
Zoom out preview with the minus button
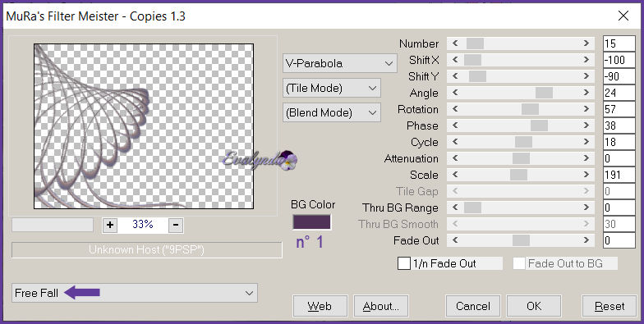pyautogui.click(x=176, y=225)
